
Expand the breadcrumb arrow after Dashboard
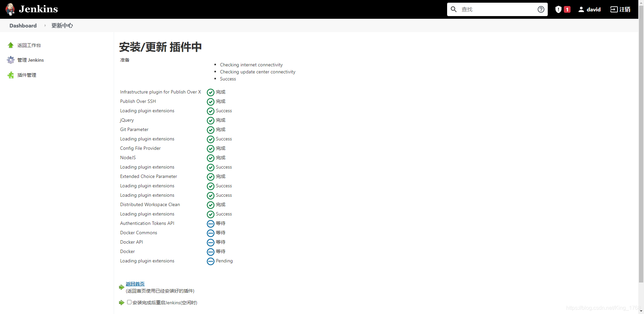click(45, 25)
